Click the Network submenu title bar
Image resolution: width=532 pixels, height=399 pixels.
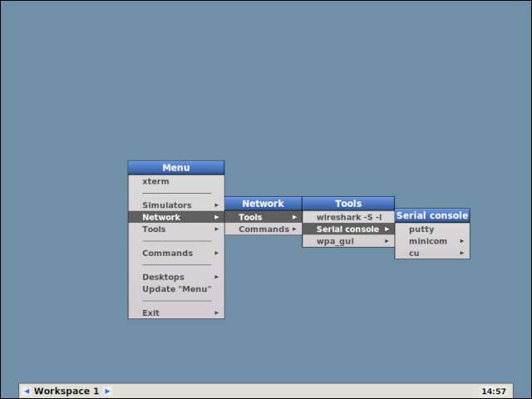[x=264, y=204]
